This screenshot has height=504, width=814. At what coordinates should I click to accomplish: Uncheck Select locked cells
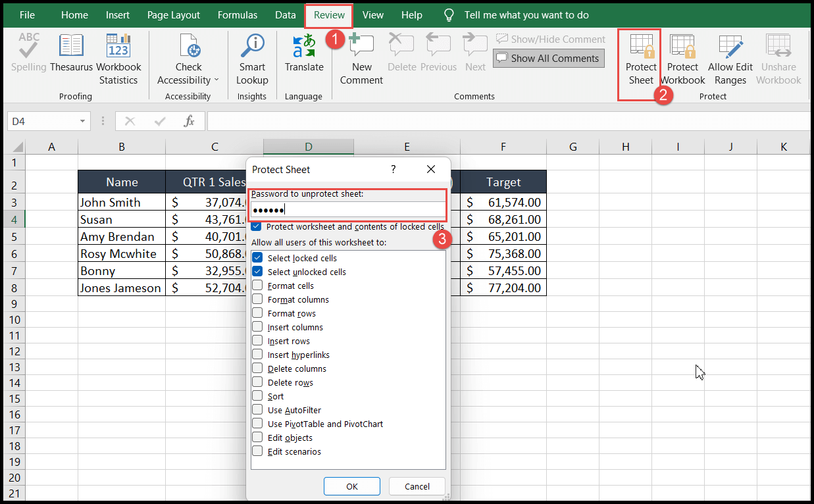257,258
